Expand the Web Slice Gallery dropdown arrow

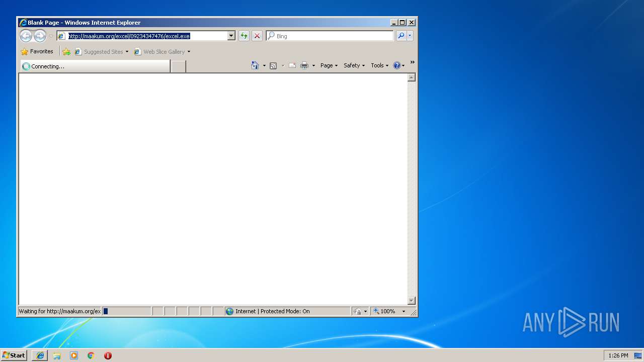tap(189, 51)
